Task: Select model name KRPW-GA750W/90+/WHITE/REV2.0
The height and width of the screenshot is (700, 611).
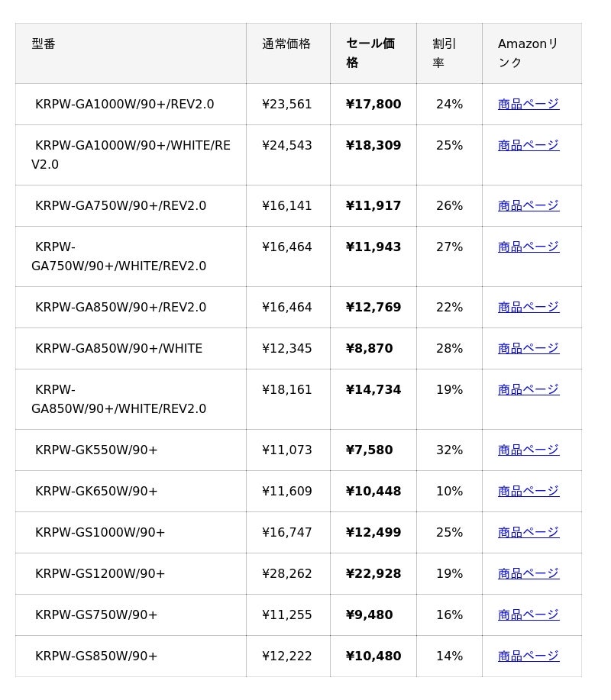Action: 119,256
